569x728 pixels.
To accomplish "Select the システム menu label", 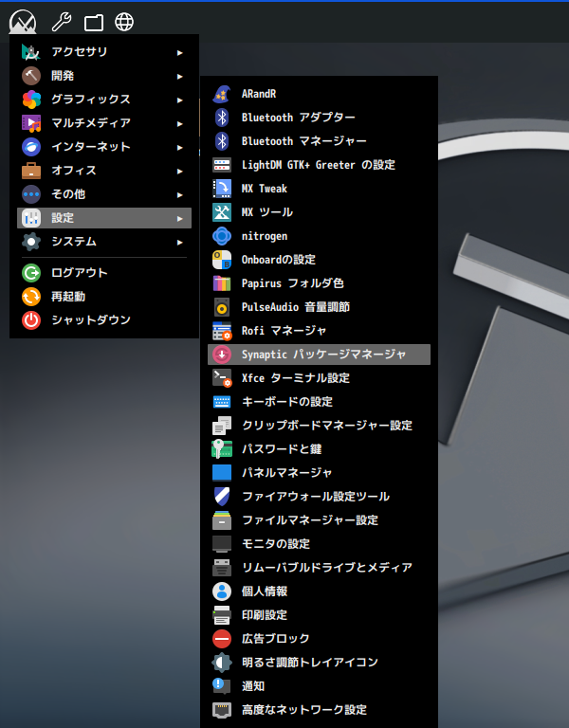I will tap(74, 242).
